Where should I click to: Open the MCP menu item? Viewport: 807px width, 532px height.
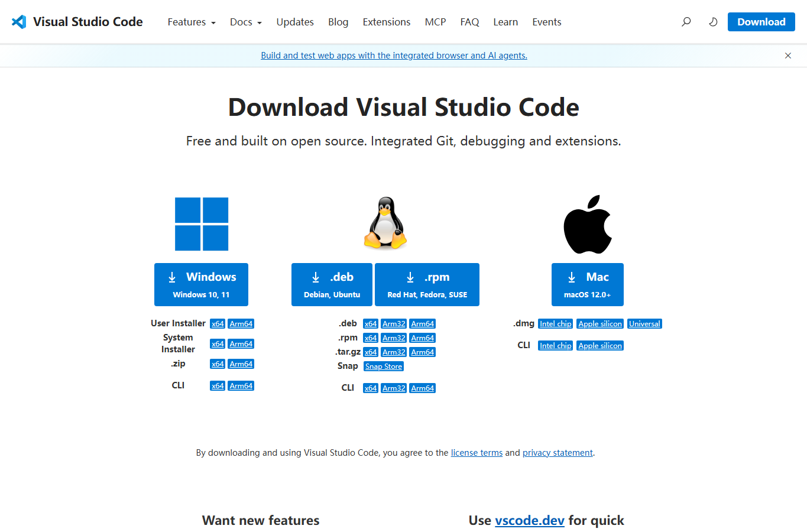pyautogui.click(x=435, y=22)
